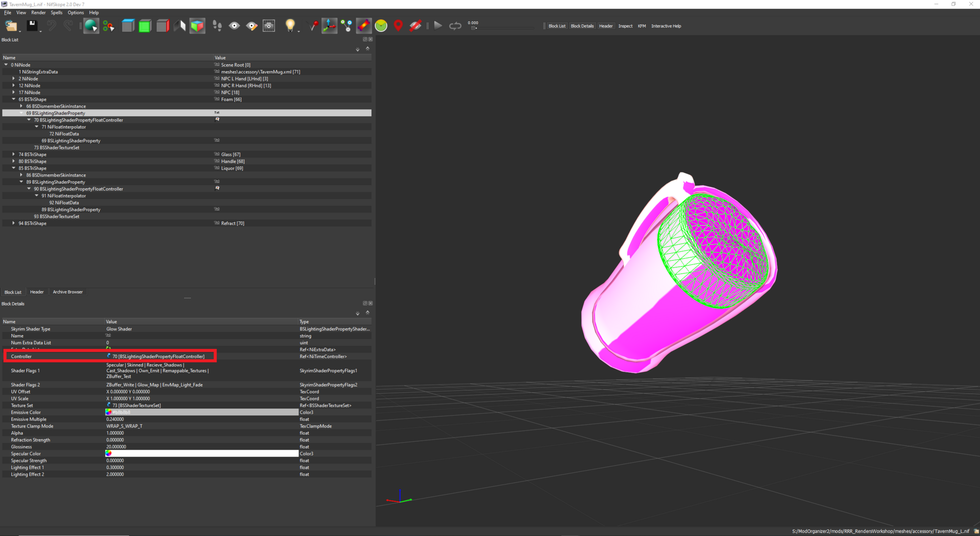This screenshot has width=980, height=536.
Task: Collapse the 0 NiNode root tree
Action: [x=6, y=65]
